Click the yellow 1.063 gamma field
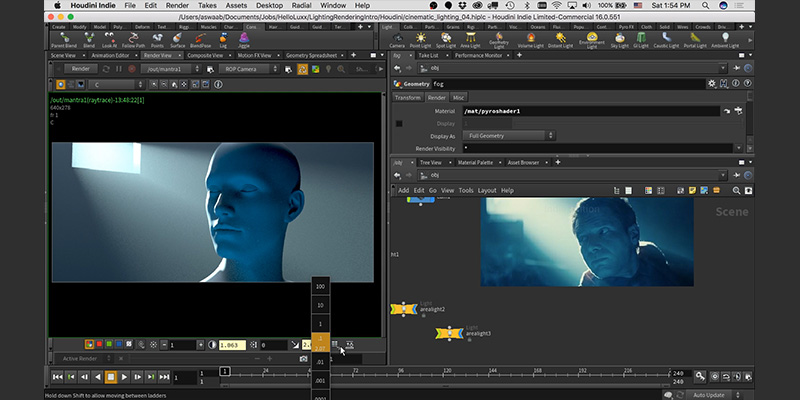This screenshot has width=800, height=400. (232, 345)
